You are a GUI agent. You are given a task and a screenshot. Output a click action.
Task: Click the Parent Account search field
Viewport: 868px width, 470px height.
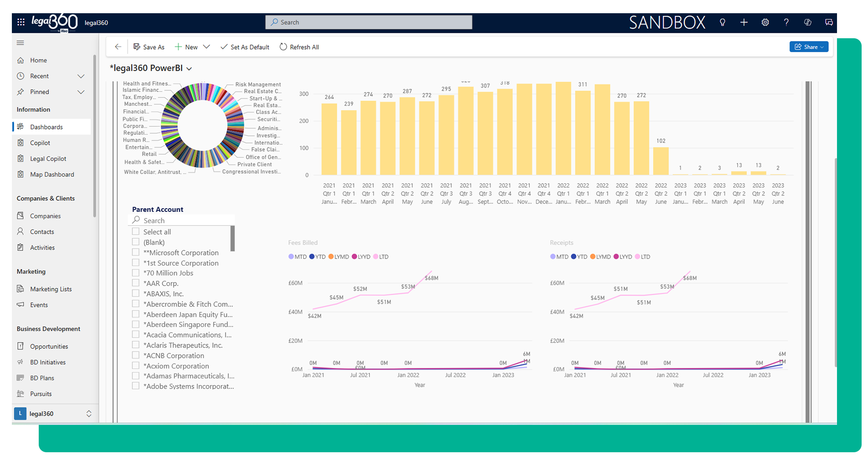click(182, 220)
